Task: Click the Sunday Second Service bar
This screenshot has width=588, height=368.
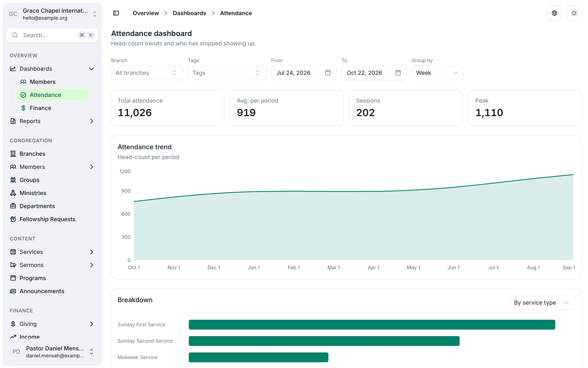Action: tap(324, 341)
